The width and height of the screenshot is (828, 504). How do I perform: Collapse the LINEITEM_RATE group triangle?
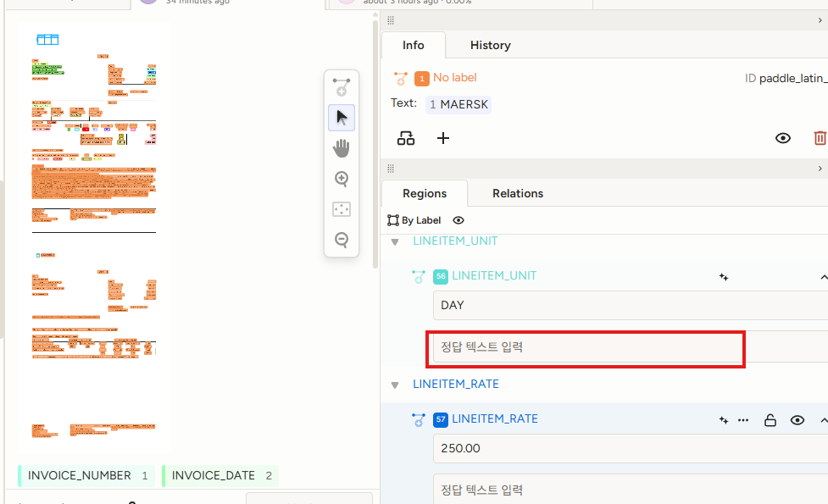(395, 385)
